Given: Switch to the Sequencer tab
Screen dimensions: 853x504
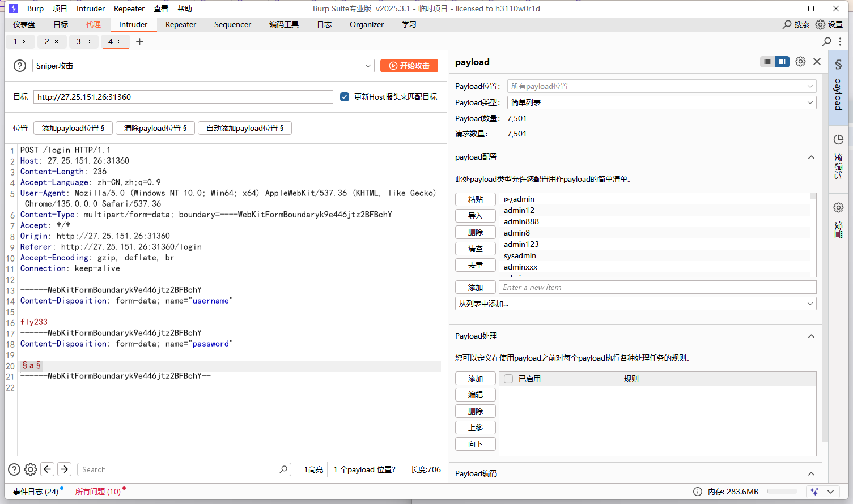Looking at the screenshot, I should (232, 24).
